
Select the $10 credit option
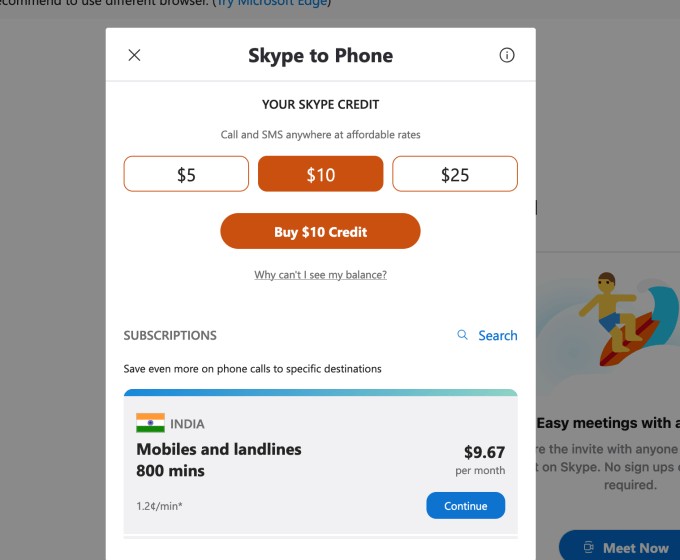[x=320, y=174]
